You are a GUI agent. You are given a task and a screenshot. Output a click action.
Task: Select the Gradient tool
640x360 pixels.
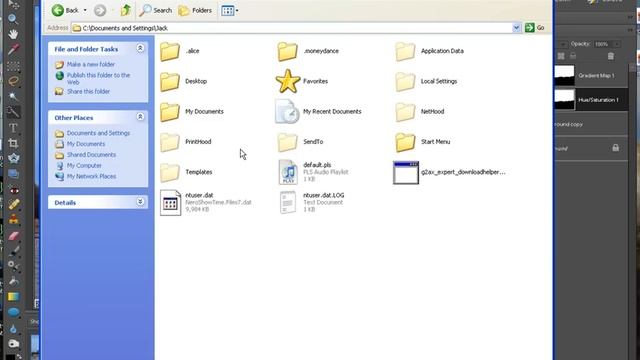coord(13,297)
